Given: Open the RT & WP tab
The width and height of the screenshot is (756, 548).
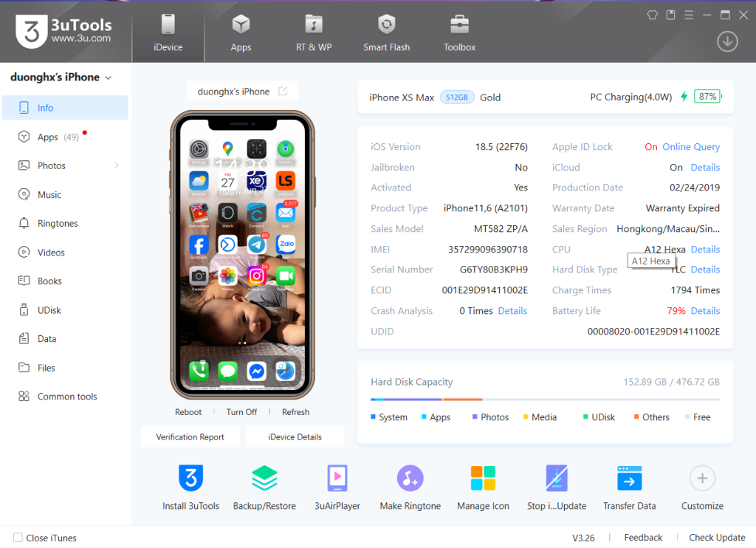Looking at the screenshot, I should pos(313,32).
